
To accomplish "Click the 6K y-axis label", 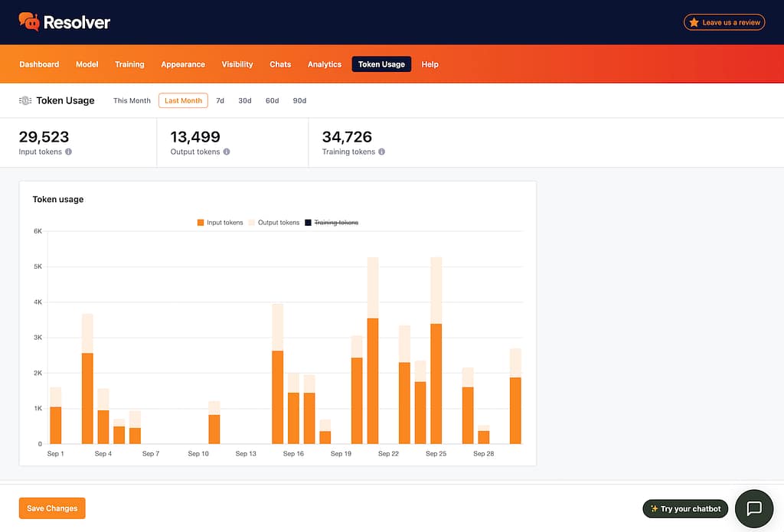I will tap(38, 231).
